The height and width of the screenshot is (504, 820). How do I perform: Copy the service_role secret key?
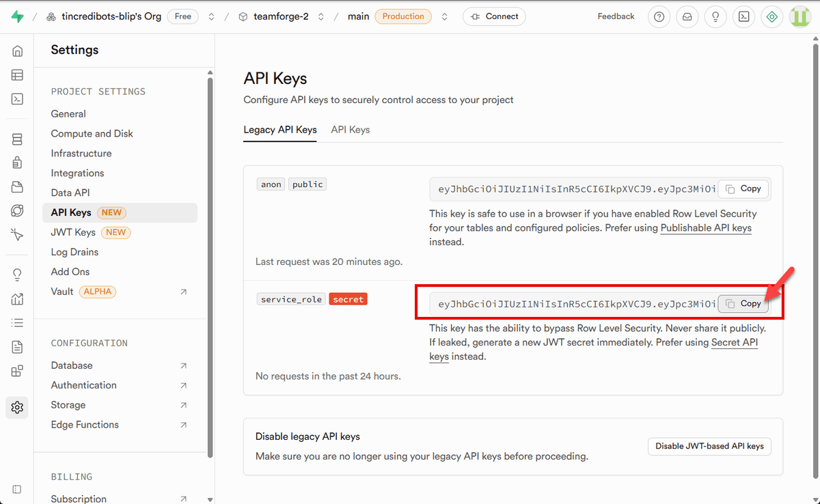[742, 303]
